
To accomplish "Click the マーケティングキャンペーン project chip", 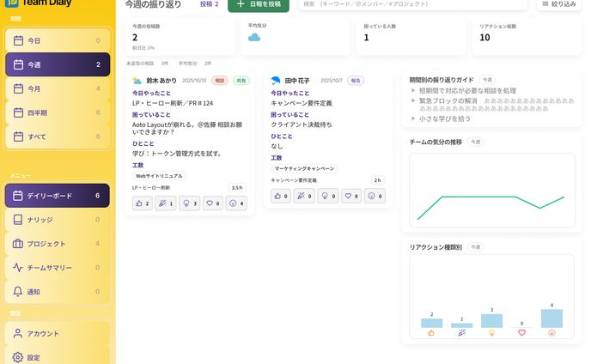I will [x=304, y=168].
